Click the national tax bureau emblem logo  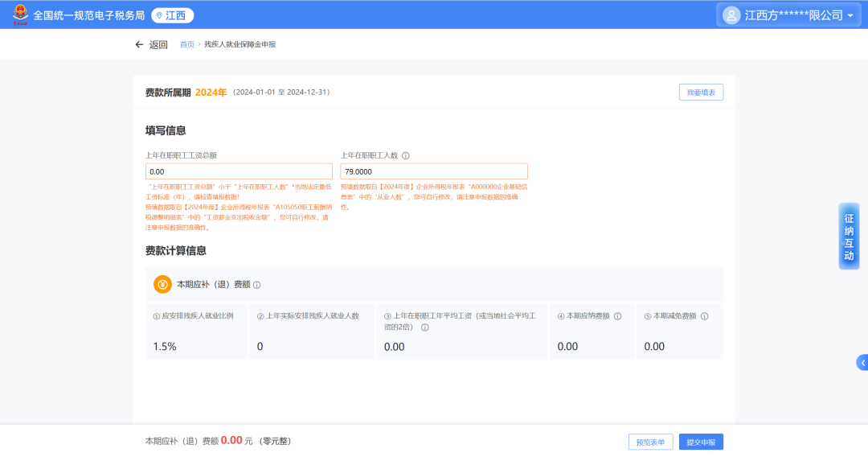tap(20, 14)
